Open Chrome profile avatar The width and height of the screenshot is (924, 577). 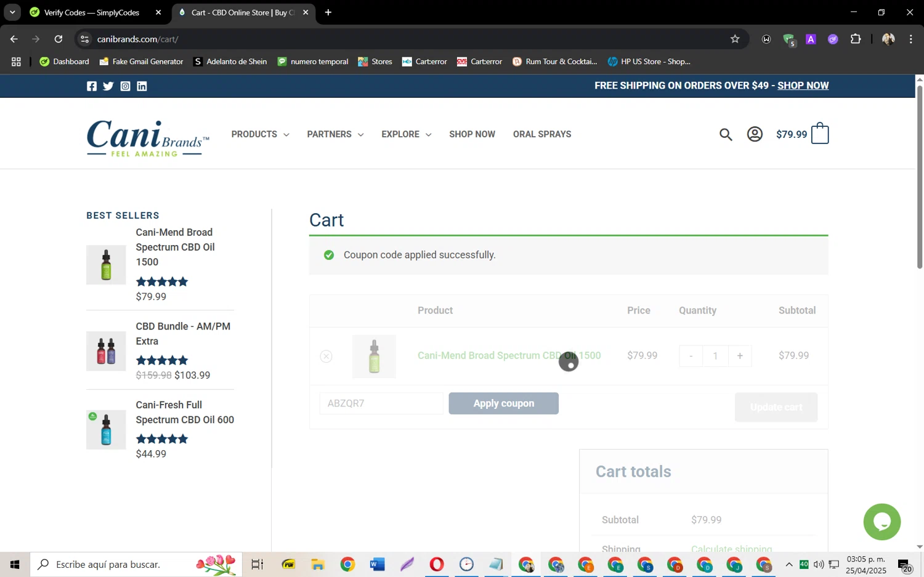[x=888, y=39]
